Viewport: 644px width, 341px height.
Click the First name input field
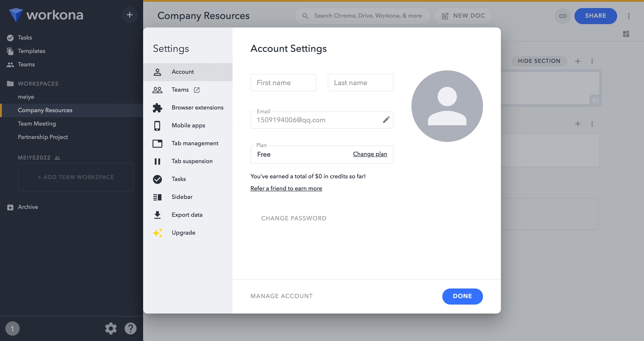pyautogui.click(x=283, y=83)
